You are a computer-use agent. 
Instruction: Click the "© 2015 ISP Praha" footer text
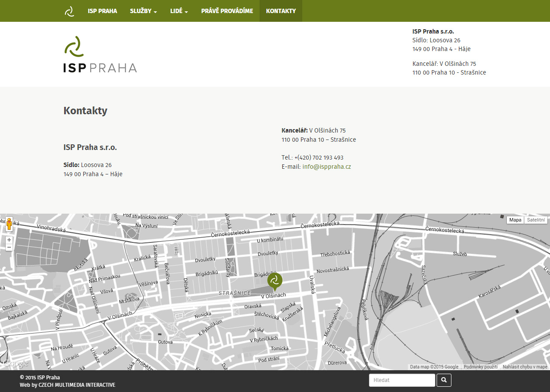40,378
